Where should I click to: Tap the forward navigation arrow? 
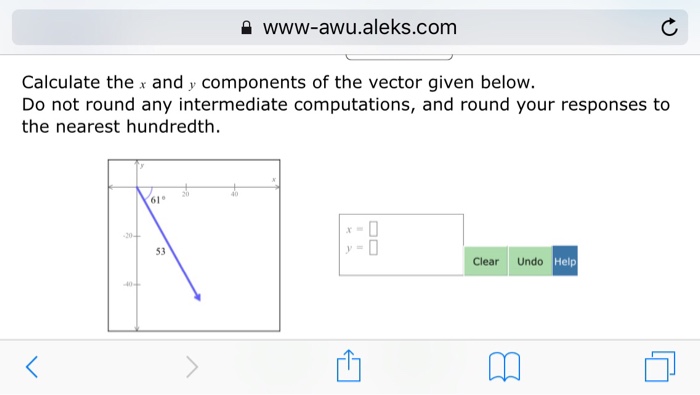point(192,367)
